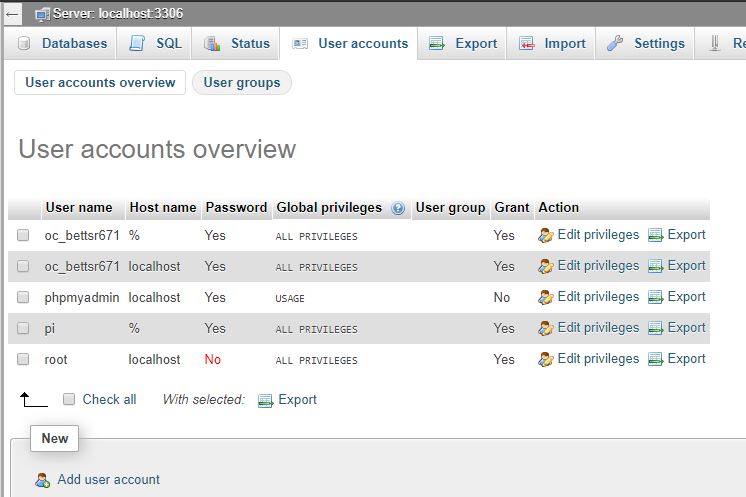
Task: Open the Settings tab
Action: [644, 43]
